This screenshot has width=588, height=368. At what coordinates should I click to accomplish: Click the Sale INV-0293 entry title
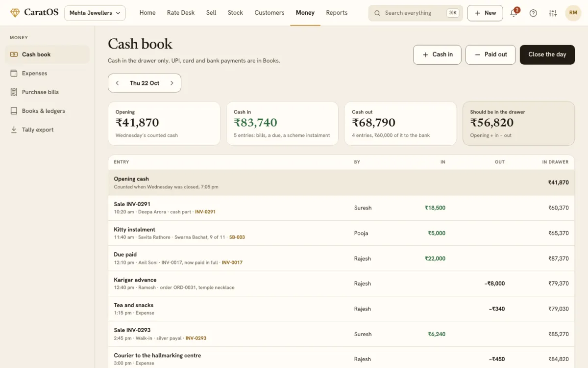(x=132, y=330)
